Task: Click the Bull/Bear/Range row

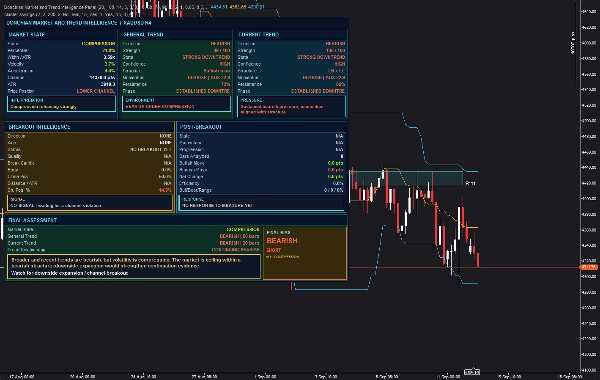Action: 261,190
